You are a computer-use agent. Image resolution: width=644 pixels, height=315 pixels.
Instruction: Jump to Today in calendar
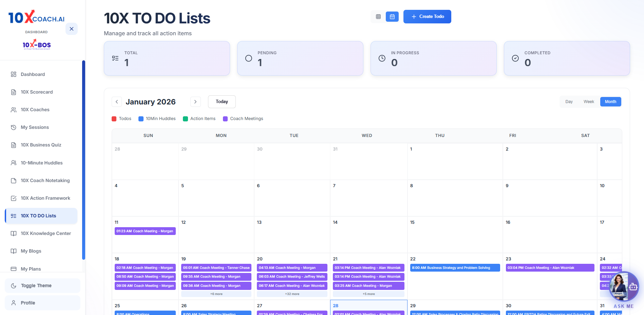coord(222,102)
